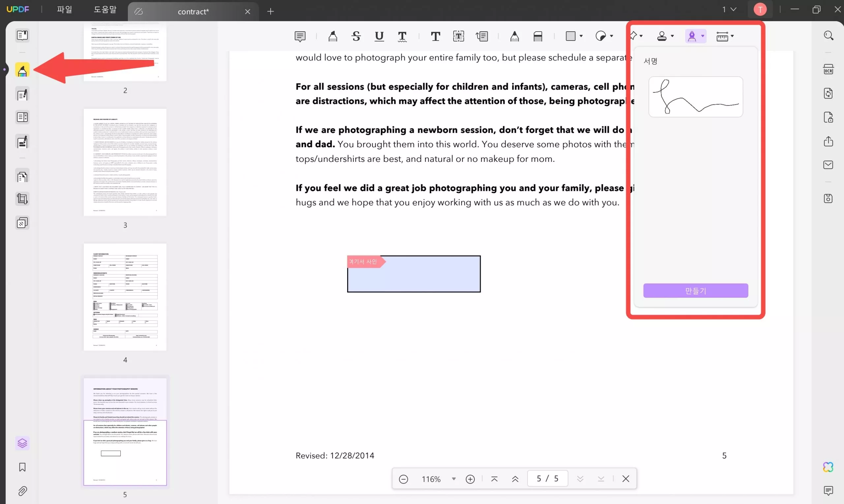Open the Convert PDF tool icon
Image resolution: width=844 pixels, height=504 pixels.
point(829,93)
